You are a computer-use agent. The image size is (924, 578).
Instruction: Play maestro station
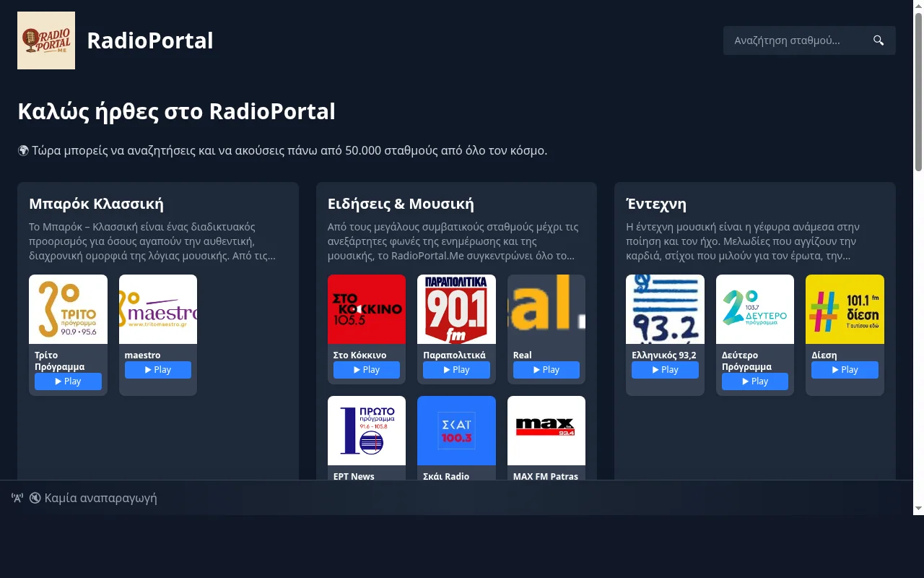pyautogui.click(x=158, y=370)
